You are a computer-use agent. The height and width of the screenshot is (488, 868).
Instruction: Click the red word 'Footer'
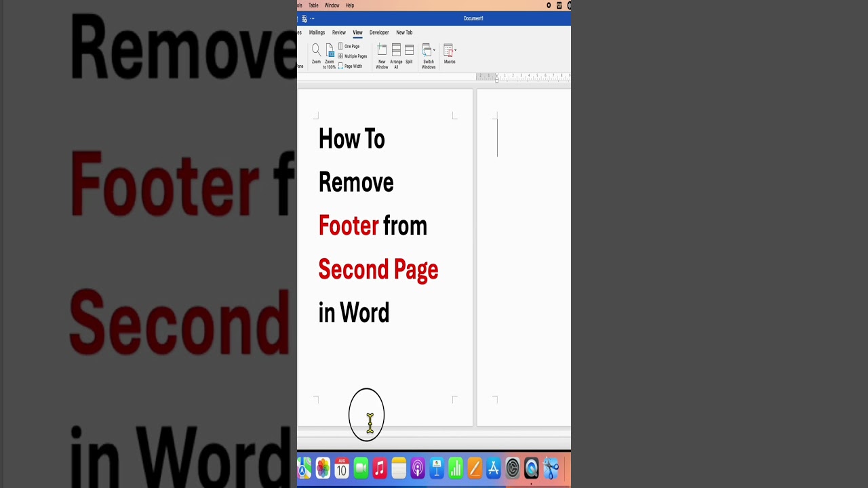point(349,226)
